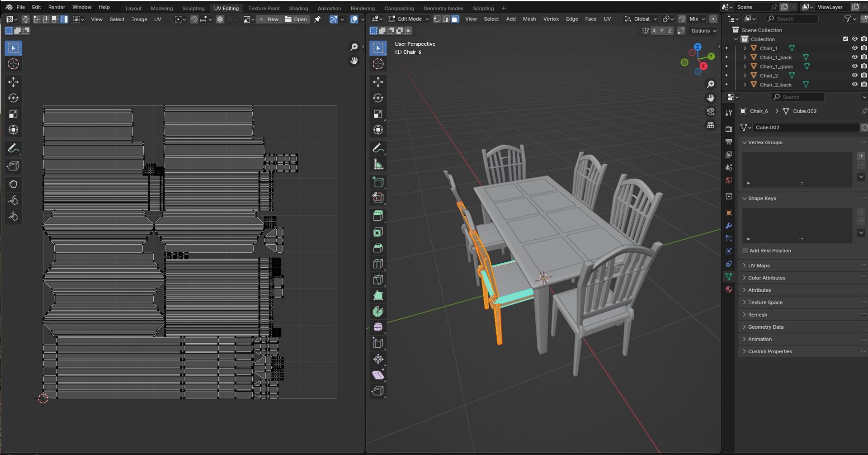Choose the Spin tool
The height and width of the screenshot is (455, 868).
point(378,312)
